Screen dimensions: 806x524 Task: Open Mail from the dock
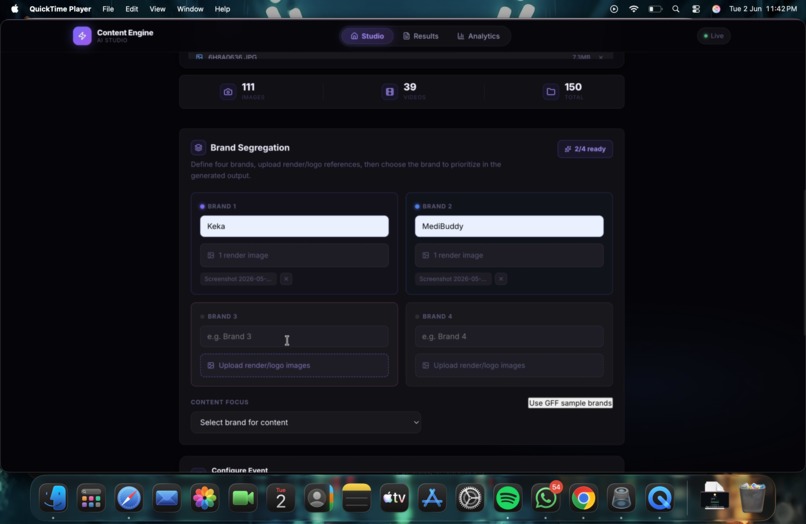167,498
